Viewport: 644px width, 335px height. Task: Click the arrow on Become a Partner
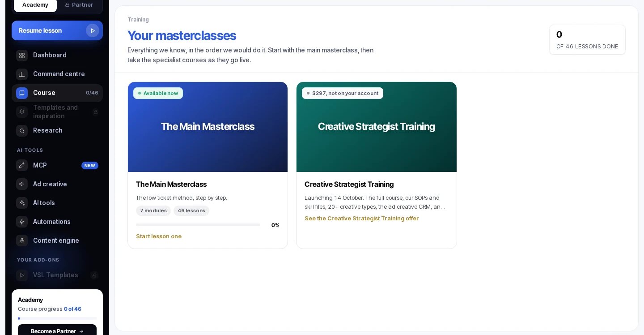(x=81, y=331)
